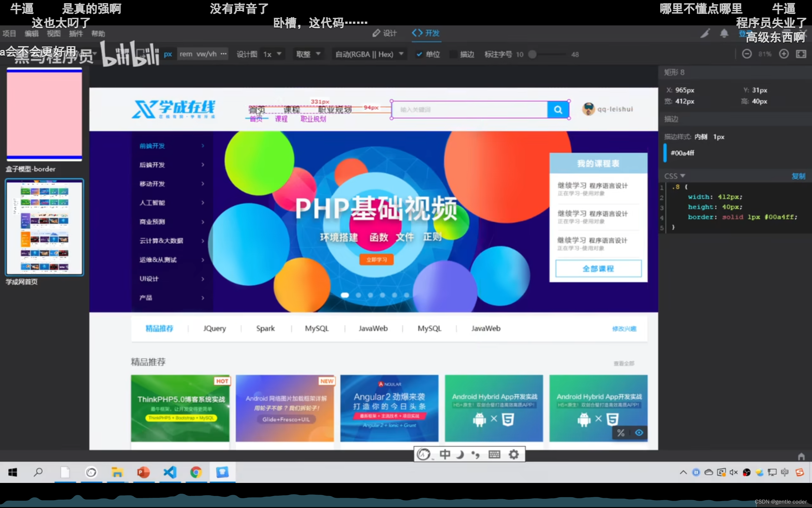Screen dimensions: 812x508
Task: Toggle the IME punctuation mode icon
Action: pos(475,455)
